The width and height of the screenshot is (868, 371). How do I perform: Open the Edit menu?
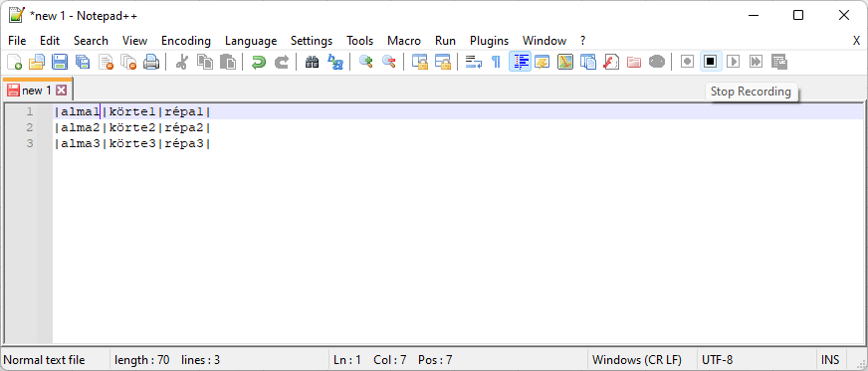[50, 41]
